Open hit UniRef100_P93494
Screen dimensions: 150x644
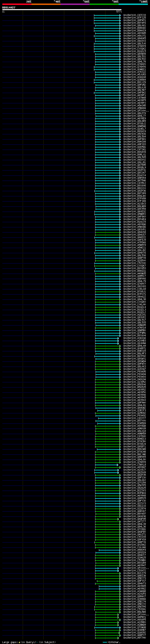[135, 375]
